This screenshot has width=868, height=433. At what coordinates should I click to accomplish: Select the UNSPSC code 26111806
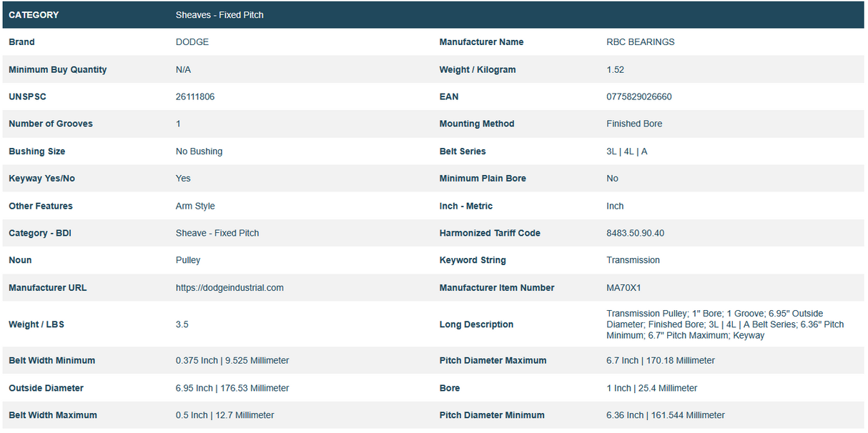pyautogui.click(x=195, y=97)
